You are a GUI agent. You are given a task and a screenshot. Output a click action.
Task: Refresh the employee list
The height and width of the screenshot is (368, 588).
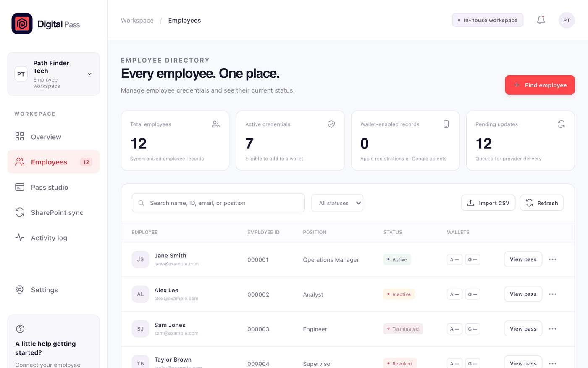(x=542, y=203)
